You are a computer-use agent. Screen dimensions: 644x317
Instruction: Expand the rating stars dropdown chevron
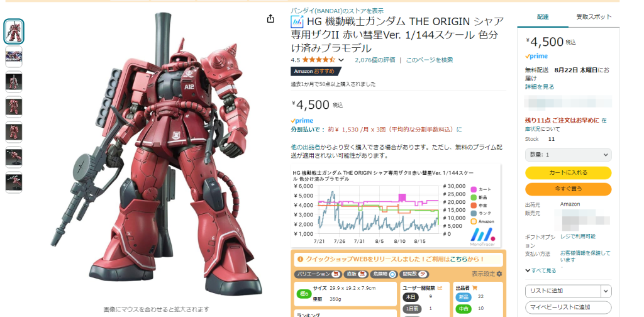pyautogui.click(x=341, y=60)
